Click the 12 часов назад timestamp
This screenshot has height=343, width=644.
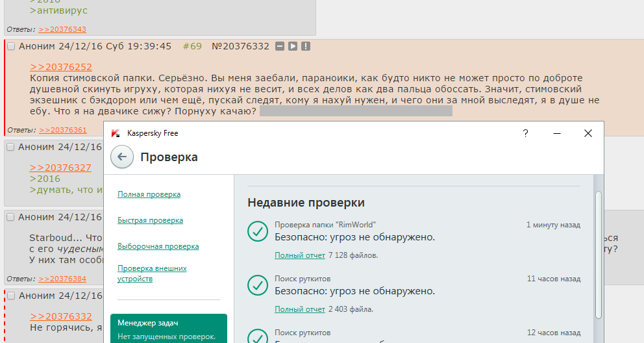[554, 333]
